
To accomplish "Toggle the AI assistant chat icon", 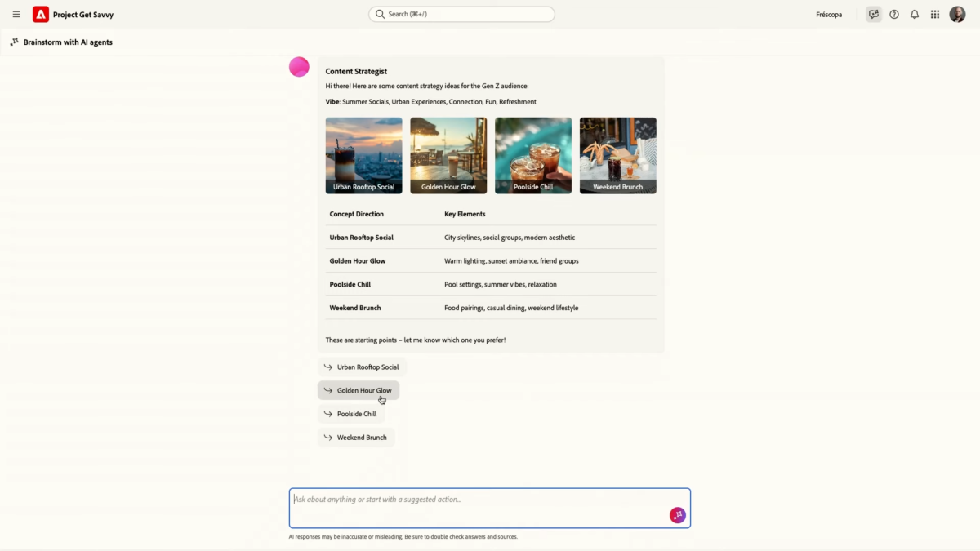I will [874, 14].
